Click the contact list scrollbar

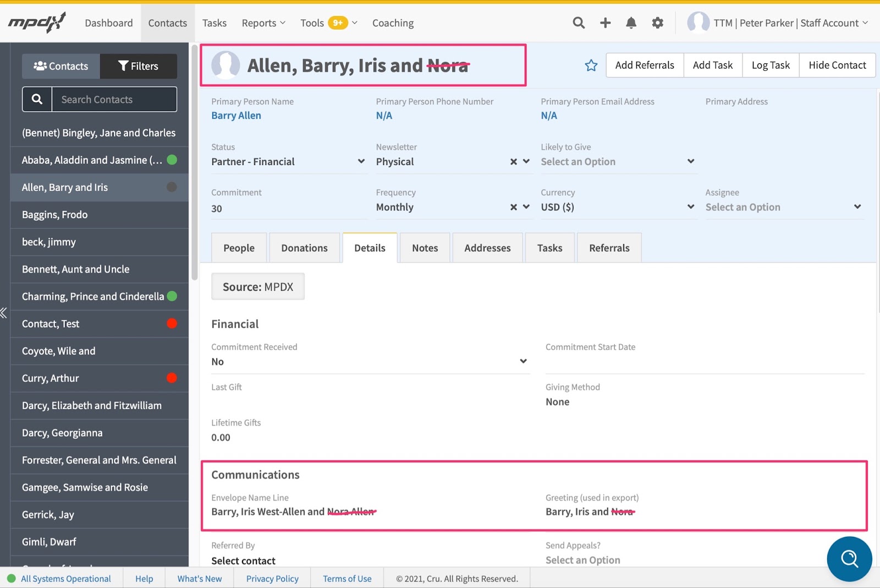click(194, 163)
